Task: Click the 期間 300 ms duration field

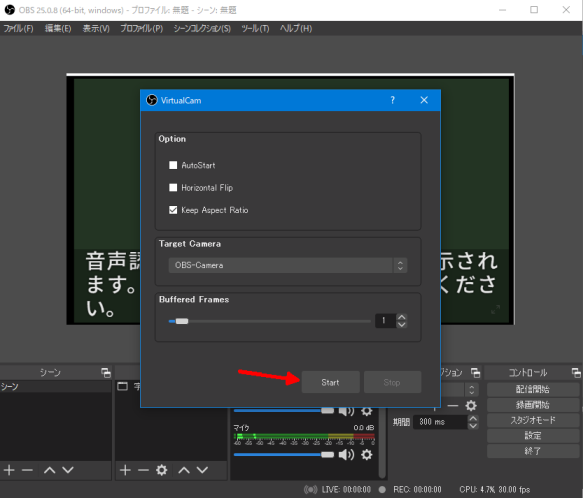Action: click(440, 422)
